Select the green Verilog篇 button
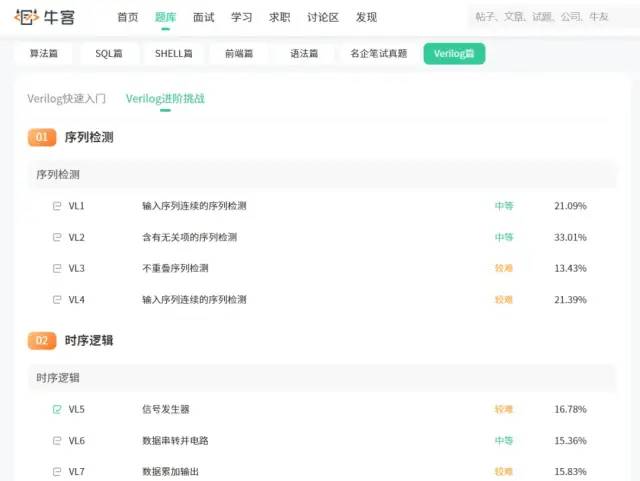Image resolution: width=640 pixels, height=481 pixels. click(454, 53)
